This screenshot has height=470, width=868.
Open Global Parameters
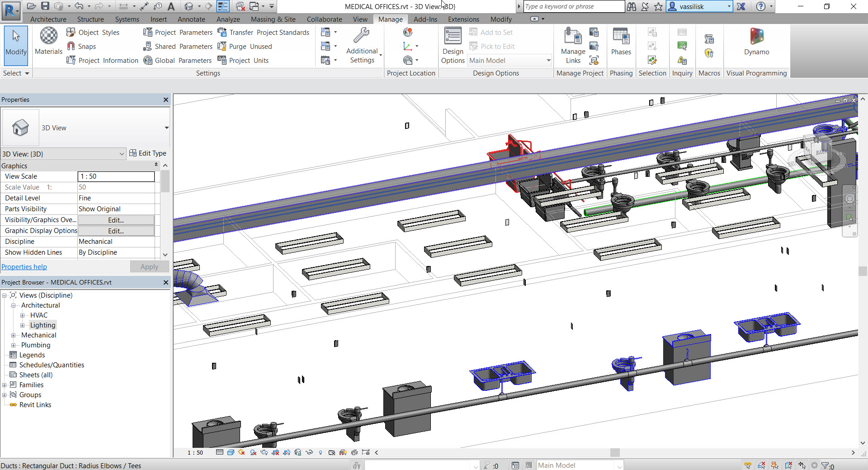[x=177, y=60]
